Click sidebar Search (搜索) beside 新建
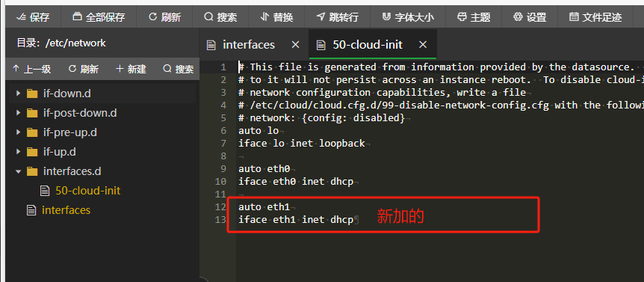This screenshot has width=644, height=282. pos(179,69)
